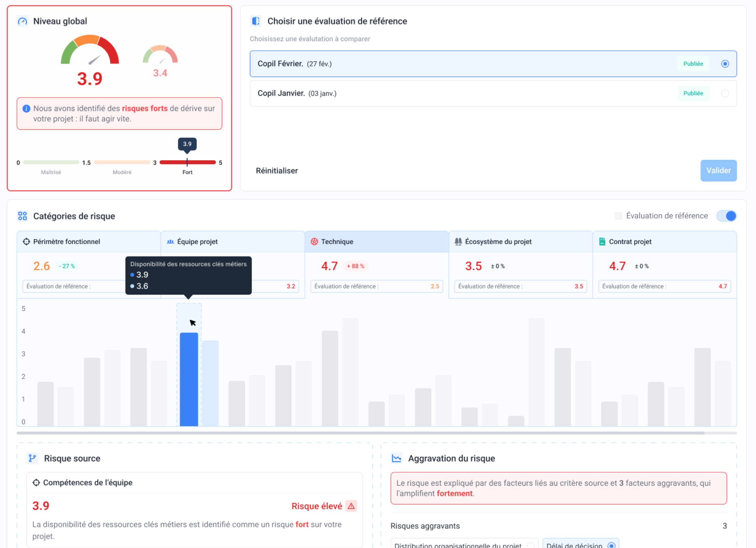Click the Catégories de risque grid icon
Screen dimensions: 756x548
pyautogui.click(x=22, y=216)
